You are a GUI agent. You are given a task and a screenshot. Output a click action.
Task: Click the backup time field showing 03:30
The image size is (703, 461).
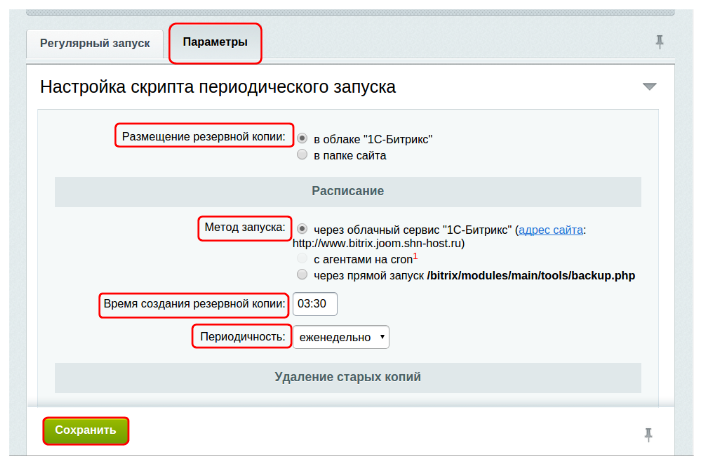coord(315,303)
